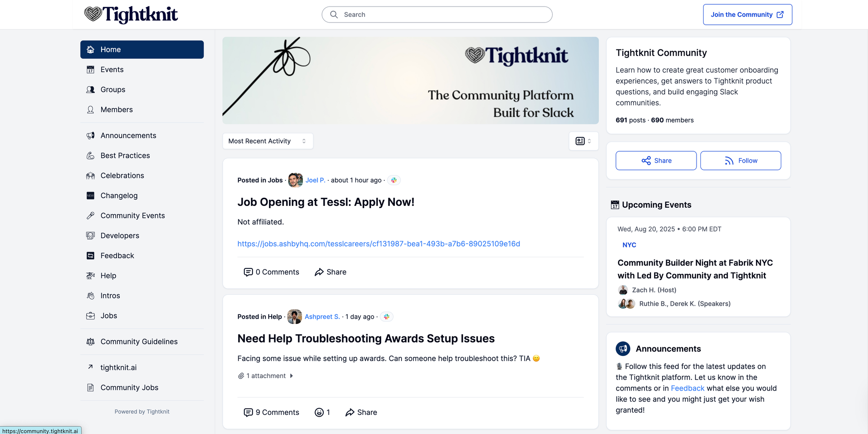The width and height of the screenshot is (868, 434).
Task: Click 'Posted in Jobs' label
Action: coord(260,180)
